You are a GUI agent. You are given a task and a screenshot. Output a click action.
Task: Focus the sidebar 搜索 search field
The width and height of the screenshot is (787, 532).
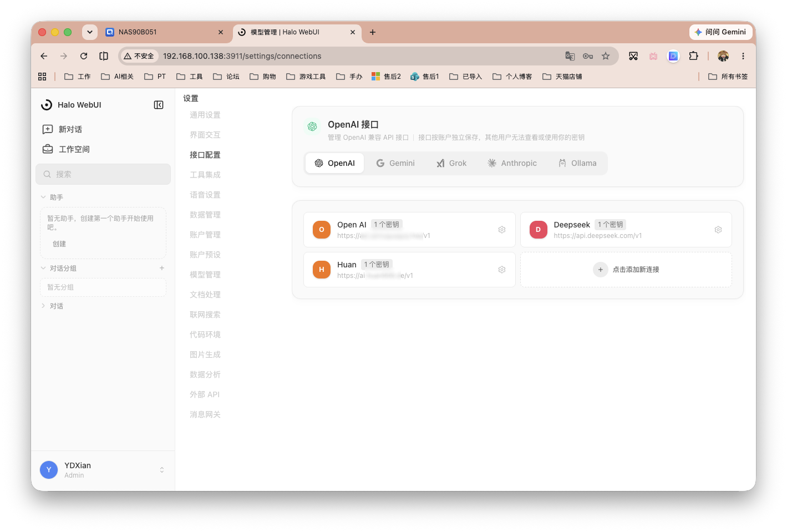(103, 174)
